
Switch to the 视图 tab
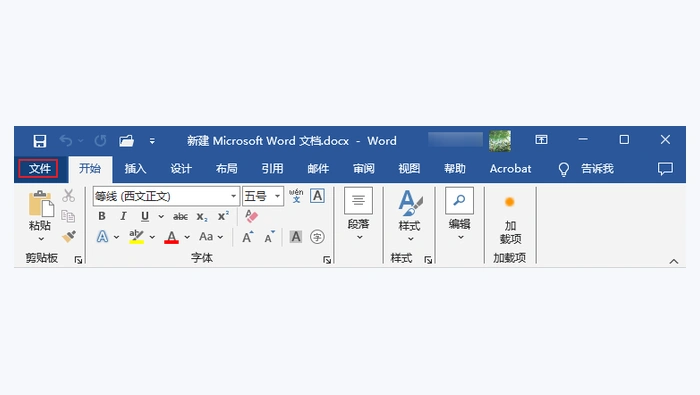click(409, 169)
